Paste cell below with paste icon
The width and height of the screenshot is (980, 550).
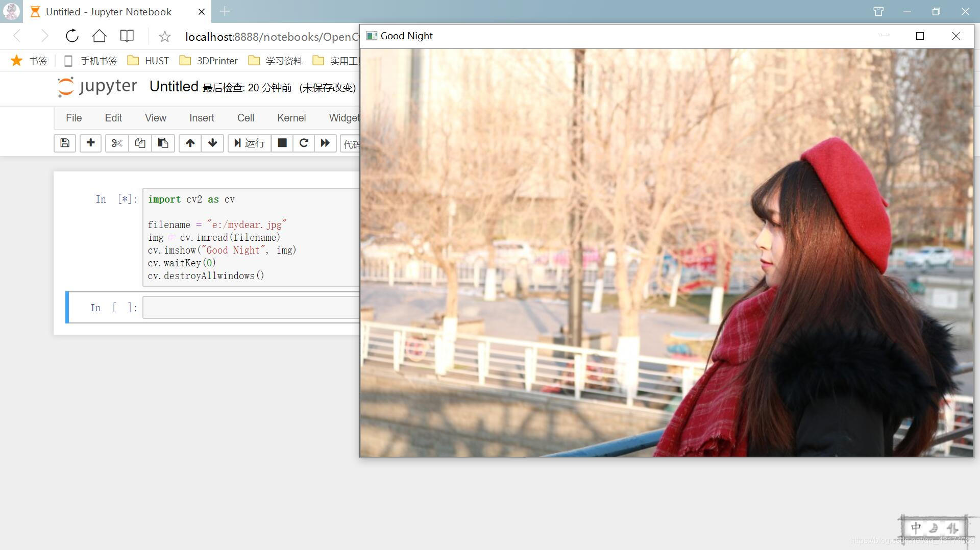[163, 143]
